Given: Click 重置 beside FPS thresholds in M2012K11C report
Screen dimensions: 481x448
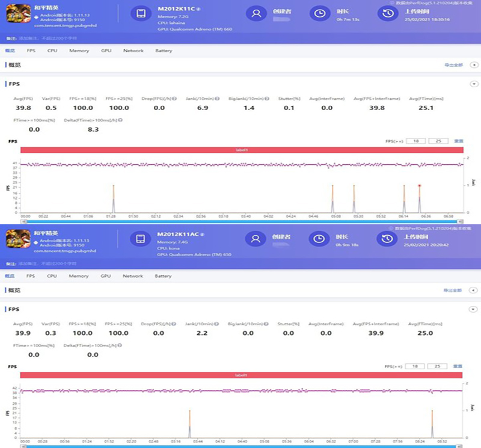Looking at the screenshot, I should click(x=459, y=141).
